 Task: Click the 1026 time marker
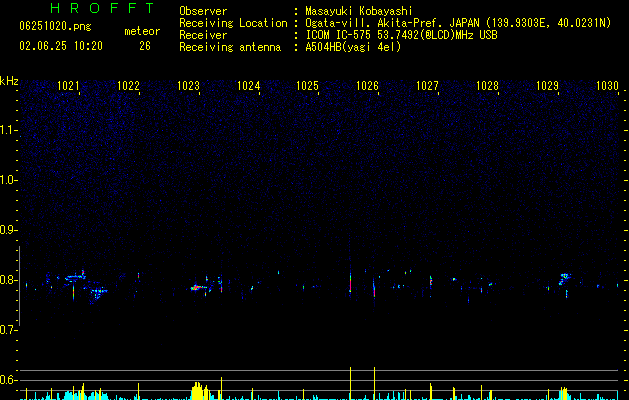pyautogui.click(x=367, y=86)
